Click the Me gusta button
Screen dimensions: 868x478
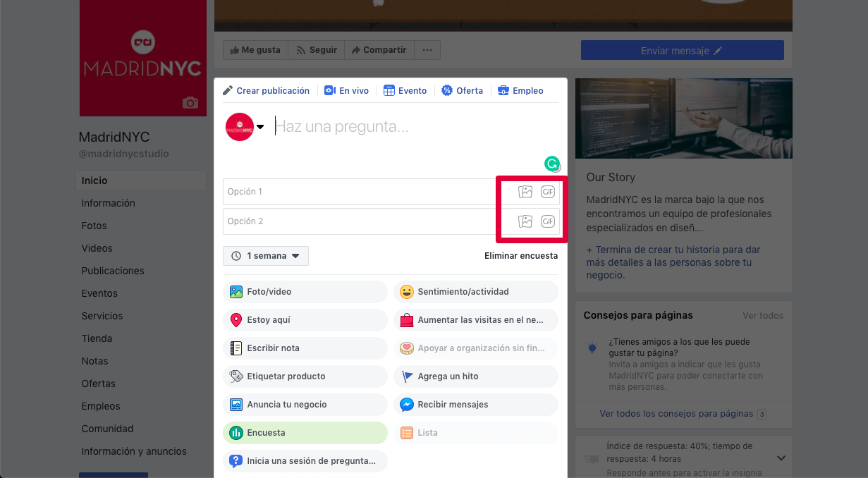(255, 50)
